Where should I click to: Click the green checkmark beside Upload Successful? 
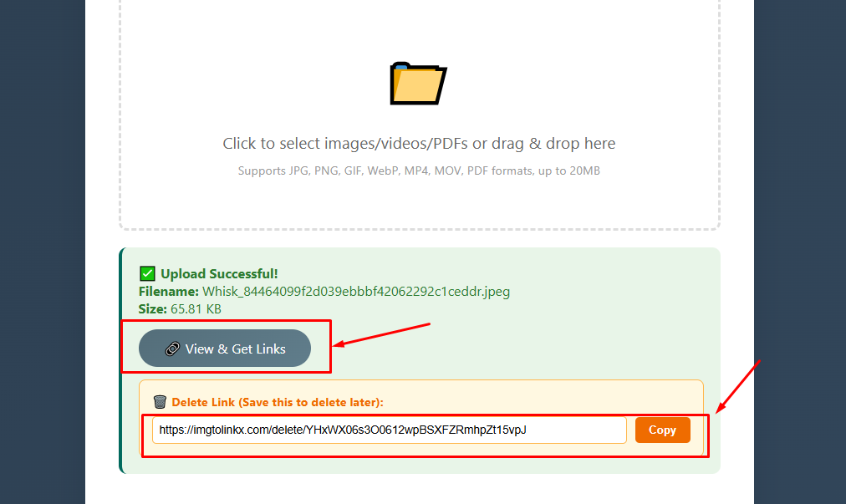click(x=147, y=273)
